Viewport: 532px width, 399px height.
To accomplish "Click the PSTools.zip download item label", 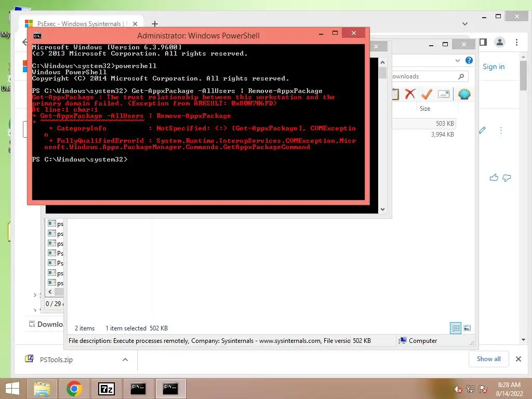I will click(56, 360).
